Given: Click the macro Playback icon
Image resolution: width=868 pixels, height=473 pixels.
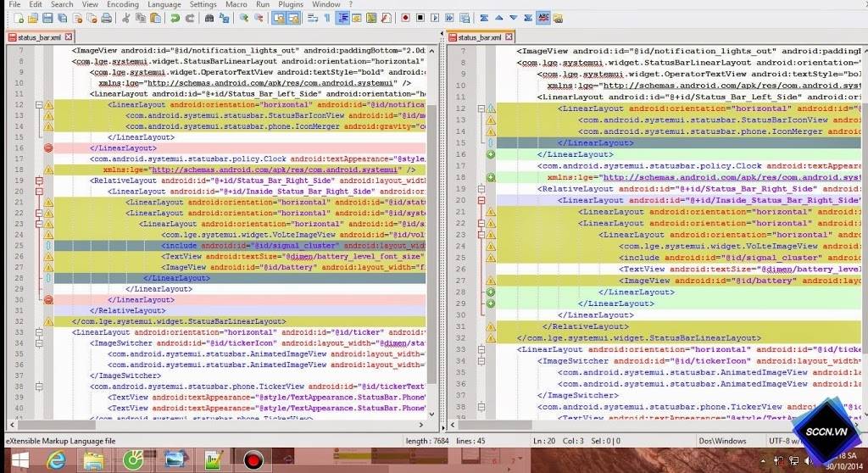Looking at the screenshot, I should coord(435,19).
